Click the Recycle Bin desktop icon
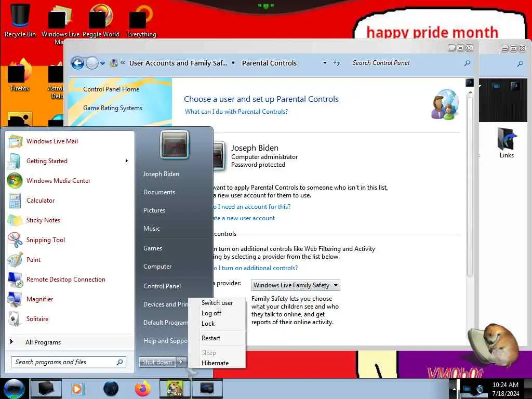 click(x=20, y=20)
